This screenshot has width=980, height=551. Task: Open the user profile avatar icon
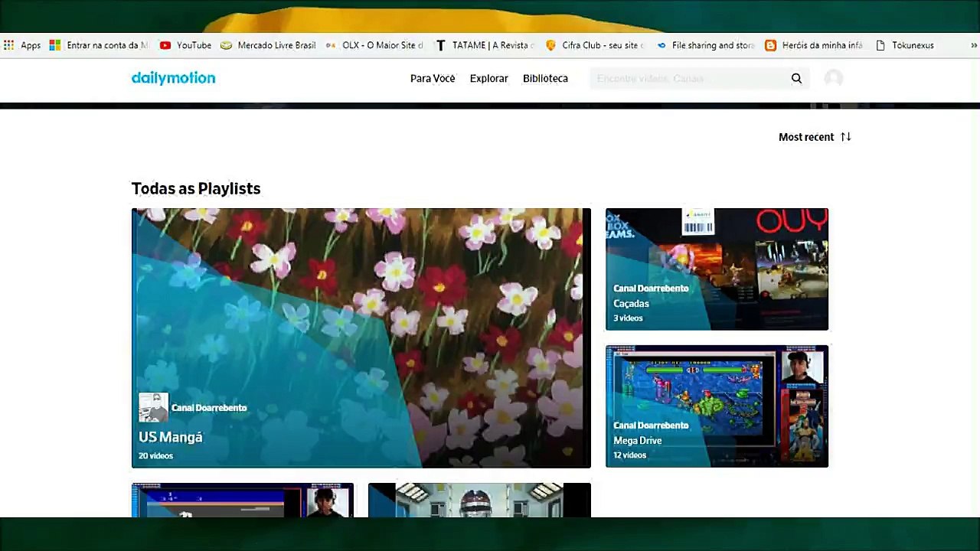coord(834,78)
